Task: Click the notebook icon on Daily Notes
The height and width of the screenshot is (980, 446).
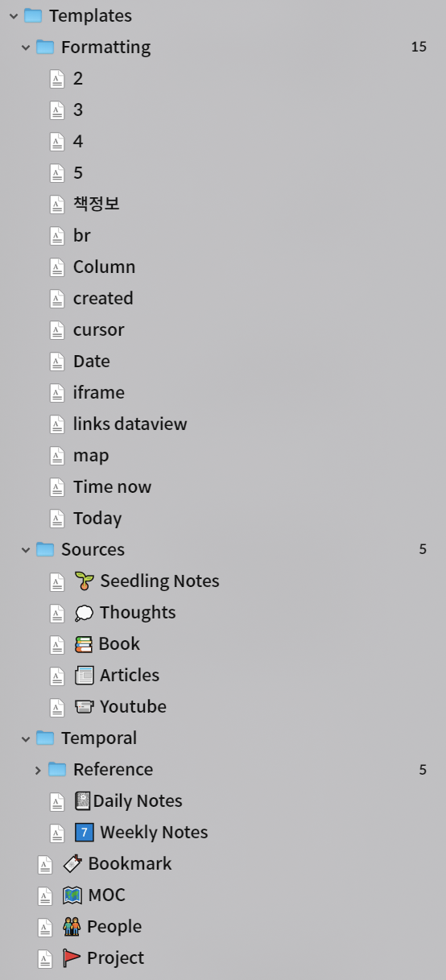Action: click(82, 801)
